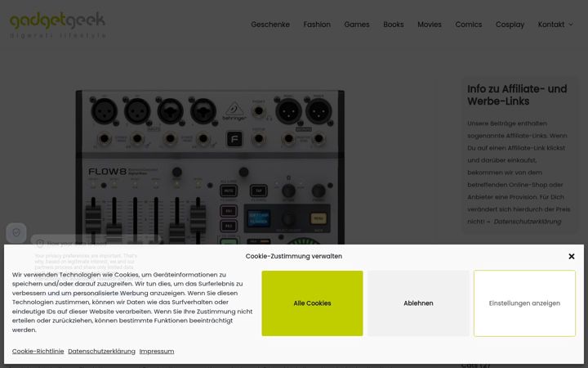The image size is (588, 368).
Task: Navigate to Books
Action: coord(394,25)
